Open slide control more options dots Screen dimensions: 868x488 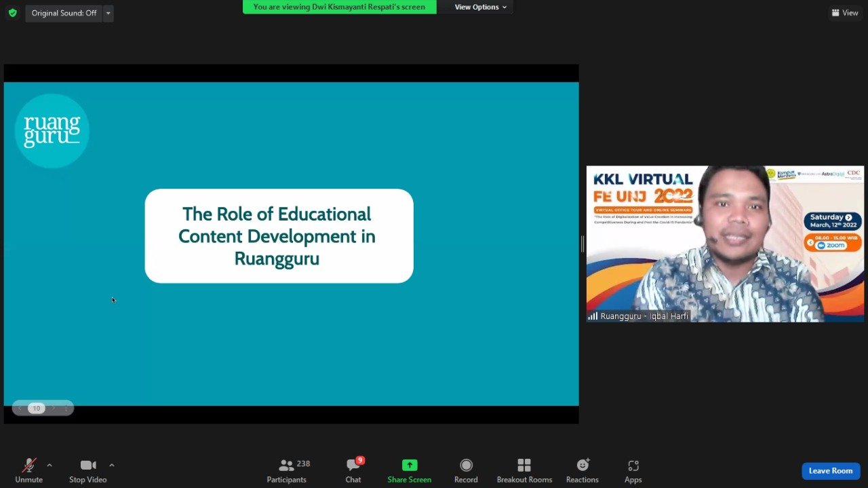pyautogui.click(x=66, y=408)
